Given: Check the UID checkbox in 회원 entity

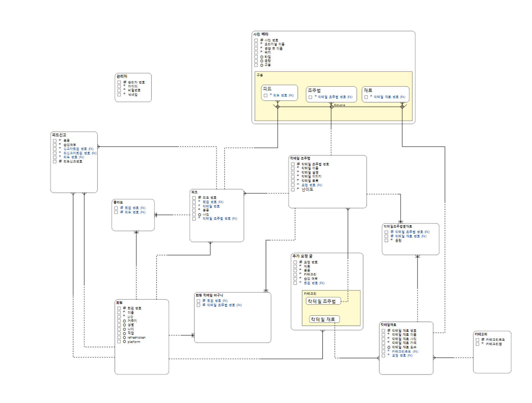Looking at the screenshot, I should pos(119,316).
